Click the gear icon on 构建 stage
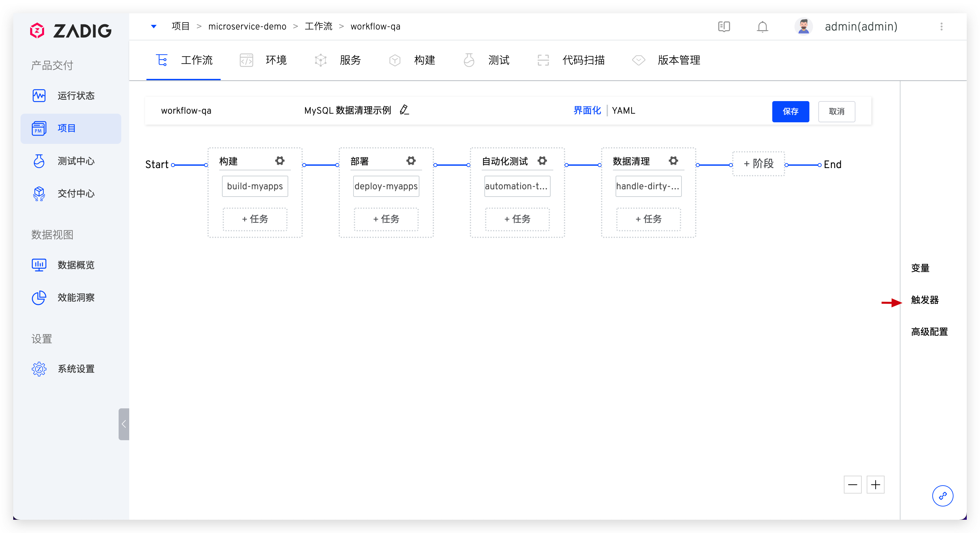 pyautogui.click(x=280, y=161)
